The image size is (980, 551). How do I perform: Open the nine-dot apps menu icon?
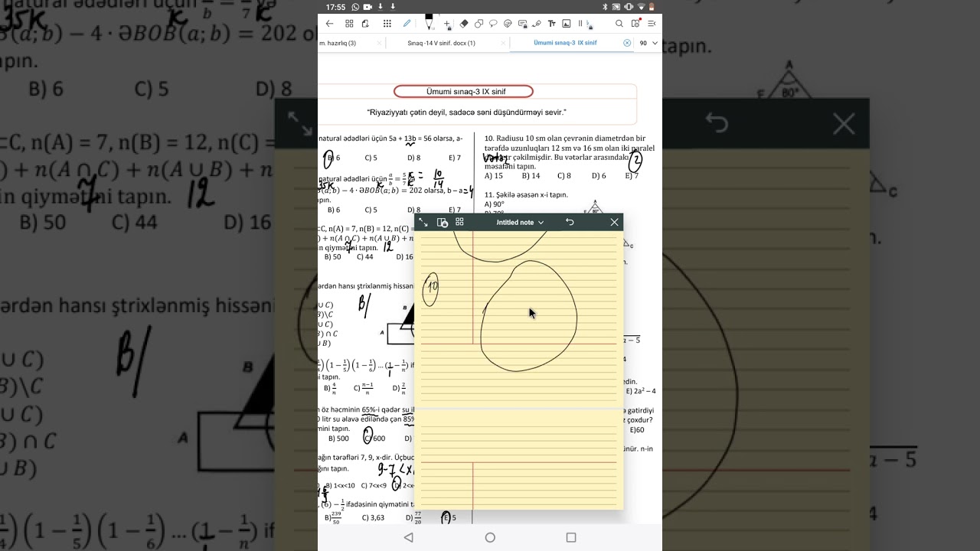click(x=387, y=24)
